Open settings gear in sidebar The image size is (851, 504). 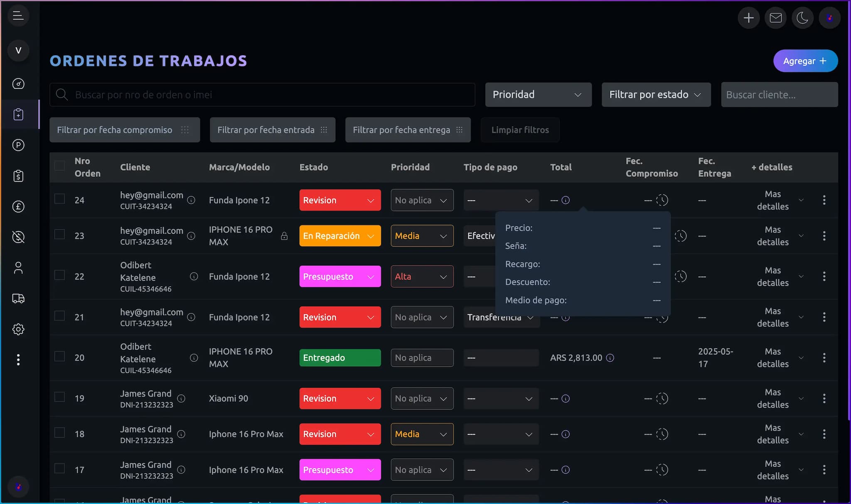pyautogui.click(x=18, y=329)
